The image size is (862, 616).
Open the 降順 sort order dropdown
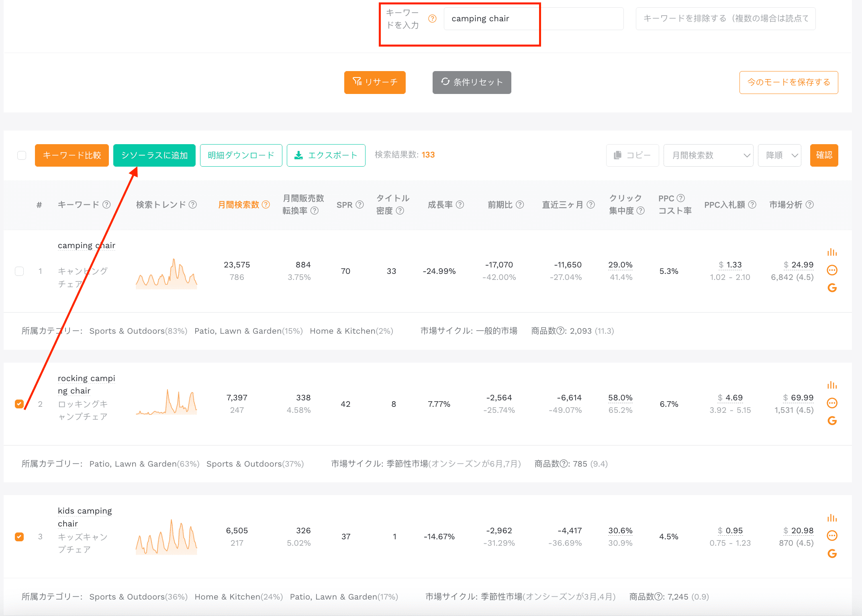[x=779, y=155]
